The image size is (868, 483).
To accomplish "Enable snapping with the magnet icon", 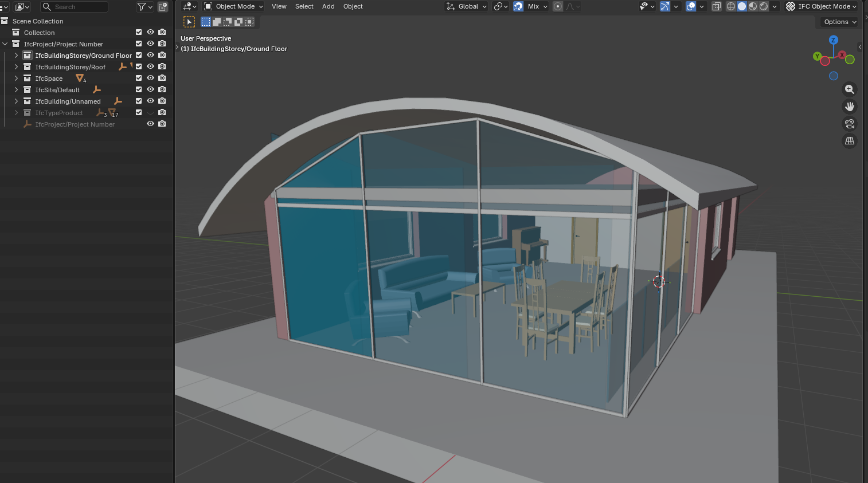I will pos(518,6).
